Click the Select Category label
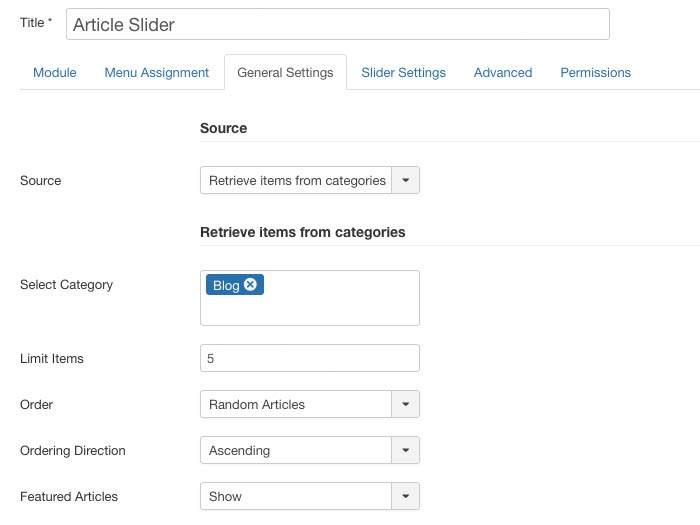The image size is (700, 525). [x=67, y=285]
